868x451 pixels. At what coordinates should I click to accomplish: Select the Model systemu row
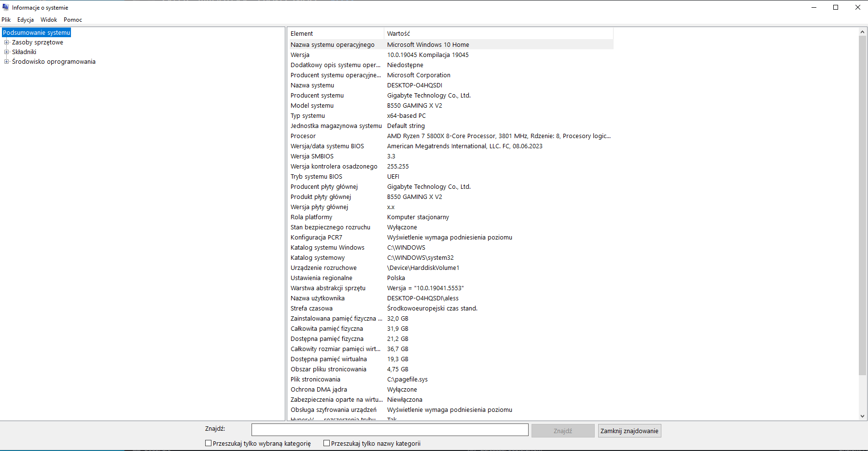pyautogui.click(x=450, y=105)
